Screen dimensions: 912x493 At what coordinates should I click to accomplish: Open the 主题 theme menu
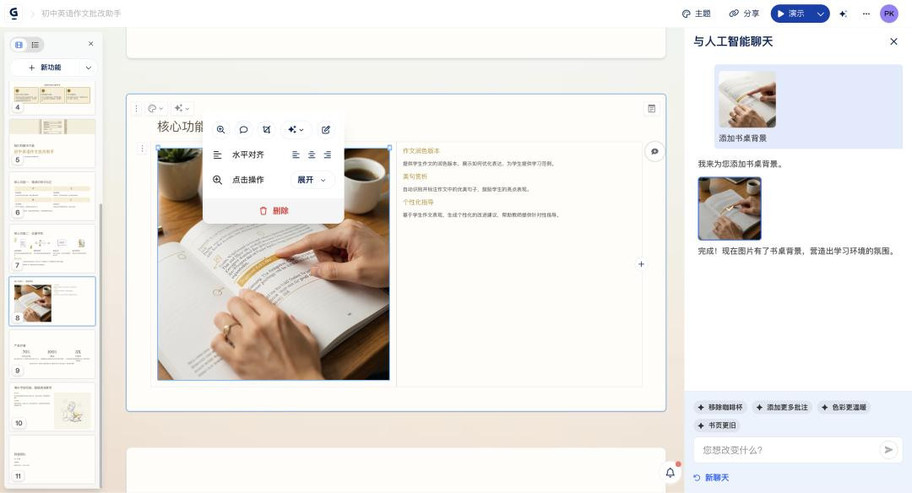pyautogui.click(x=696, y=14)
